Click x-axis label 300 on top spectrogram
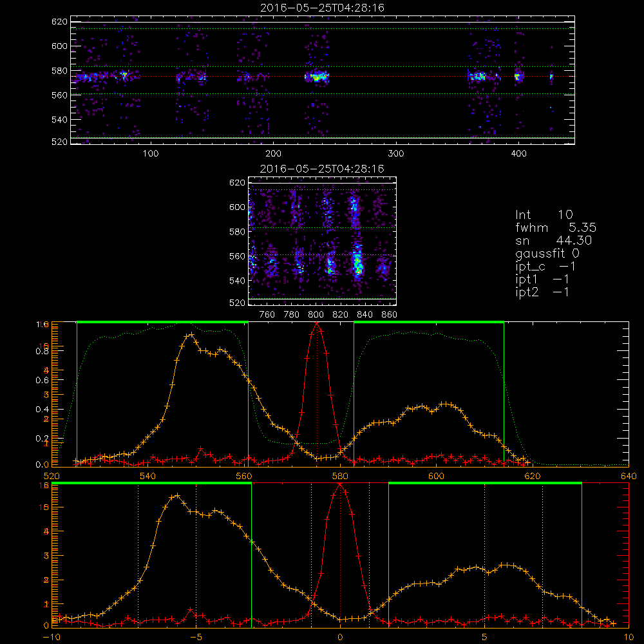644x644 pixels. [396, 153]
